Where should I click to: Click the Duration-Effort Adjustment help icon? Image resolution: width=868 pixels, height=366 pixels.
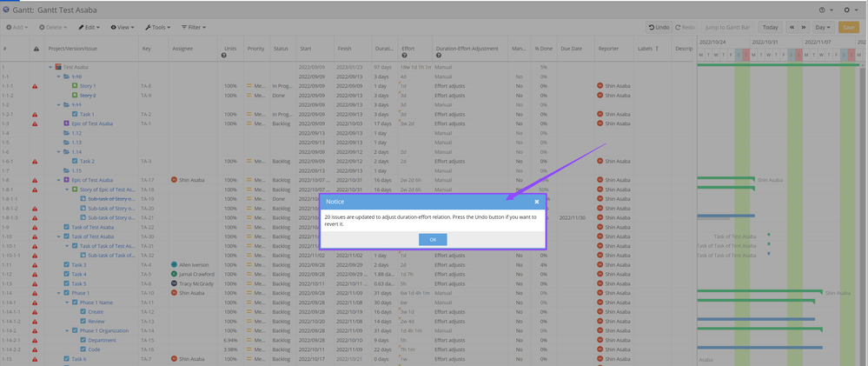pyautogui.click(x=439, y=56)
